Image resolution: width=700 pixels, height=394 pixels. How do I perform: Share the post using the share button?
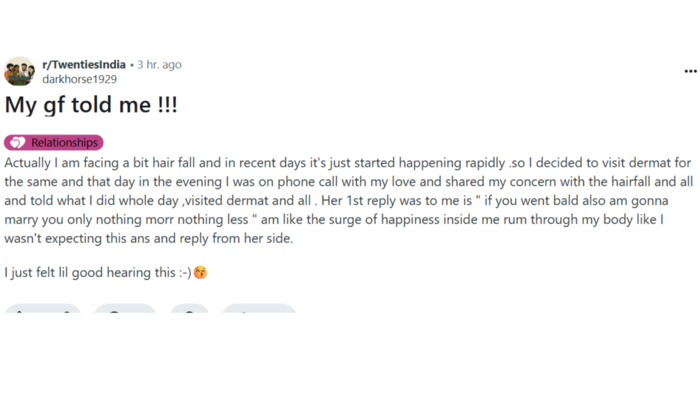coord(259,309)
